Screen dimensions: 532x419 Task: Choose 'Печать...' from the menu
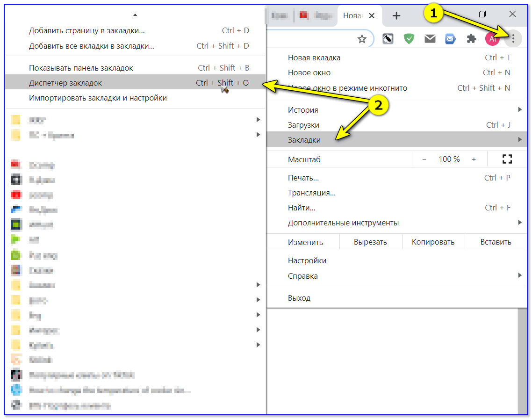tap(397, 178)
